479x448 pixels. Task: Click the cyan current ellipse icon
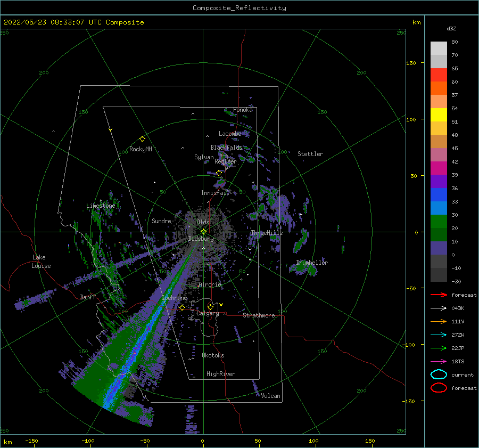pyautogui.click(x=439, y=374)
